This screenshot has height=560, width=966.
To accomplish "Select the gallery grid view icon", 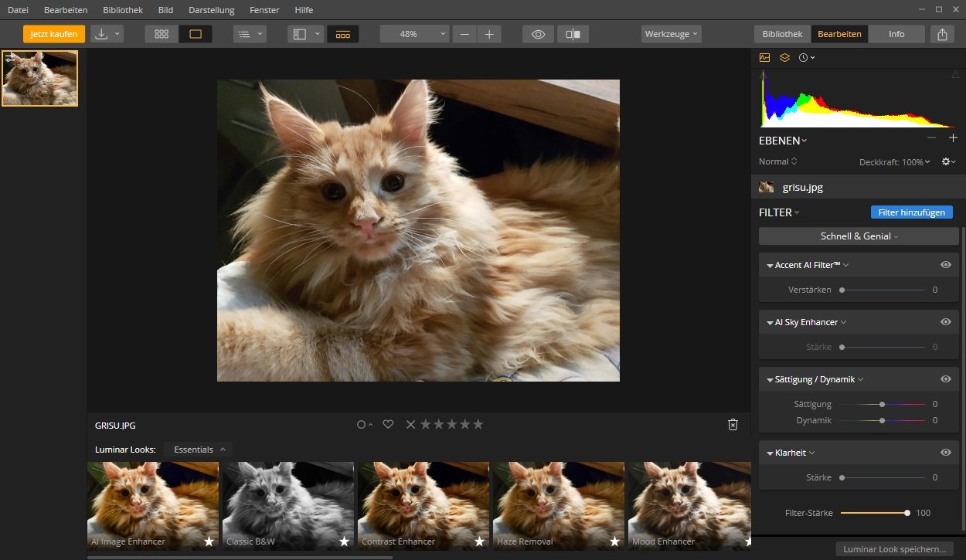I will point(162,34).
